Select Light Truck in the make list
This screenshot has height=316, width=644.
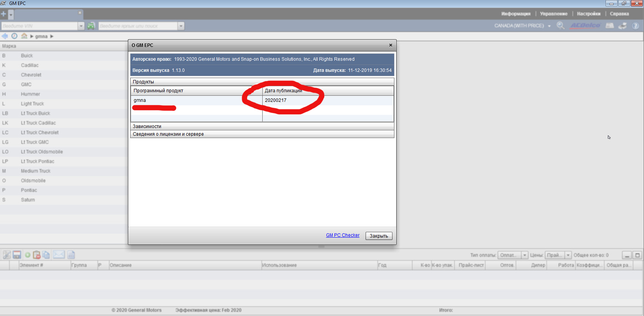(63, 104)
